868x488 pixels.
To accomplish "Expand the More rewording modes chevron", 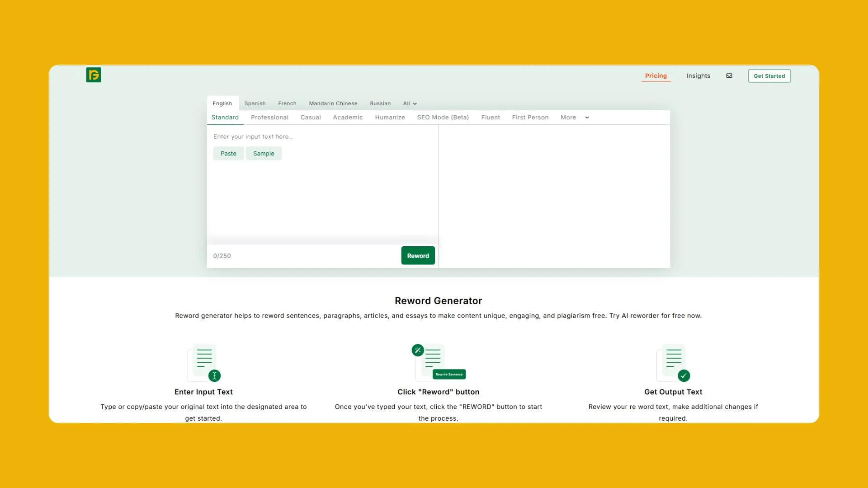I will (587, 117).
